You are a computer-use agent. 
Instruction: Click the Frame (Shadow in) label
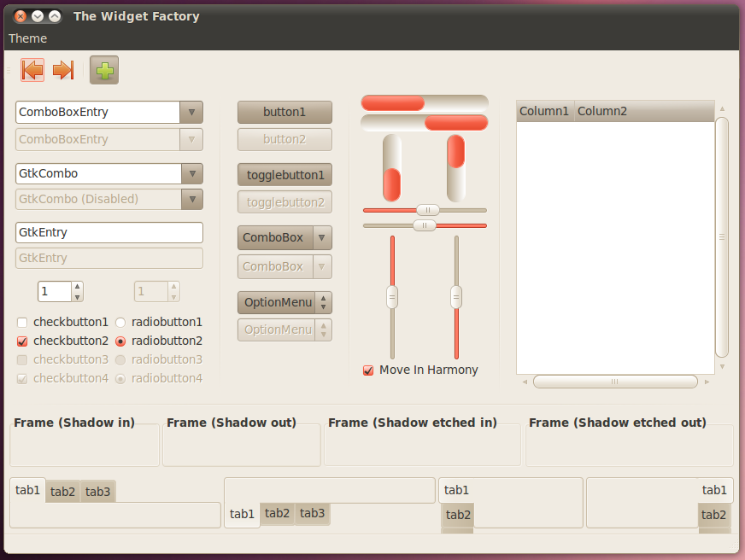74,423
